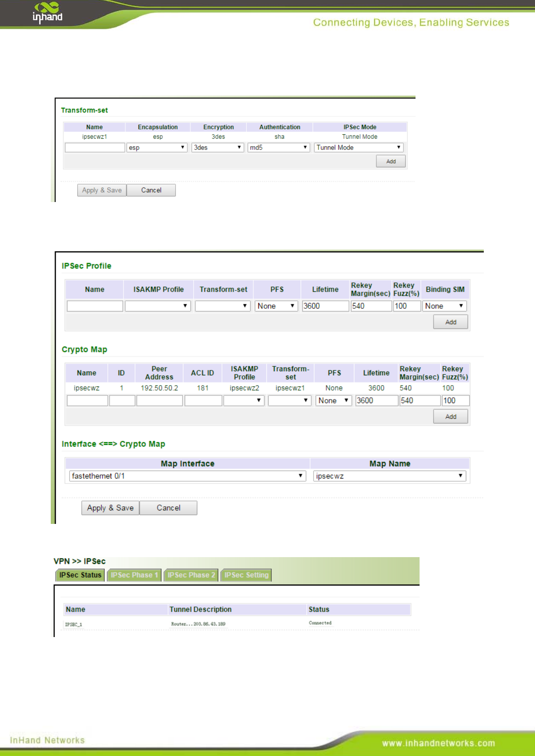Click IPSec Profile Rekey Margin 540 field
535x756 pixels.
pos(371,306)
